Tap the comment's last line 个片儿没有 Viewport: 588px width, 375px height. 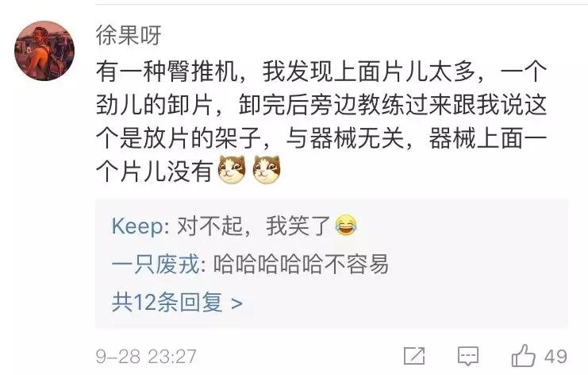(155, 171)
